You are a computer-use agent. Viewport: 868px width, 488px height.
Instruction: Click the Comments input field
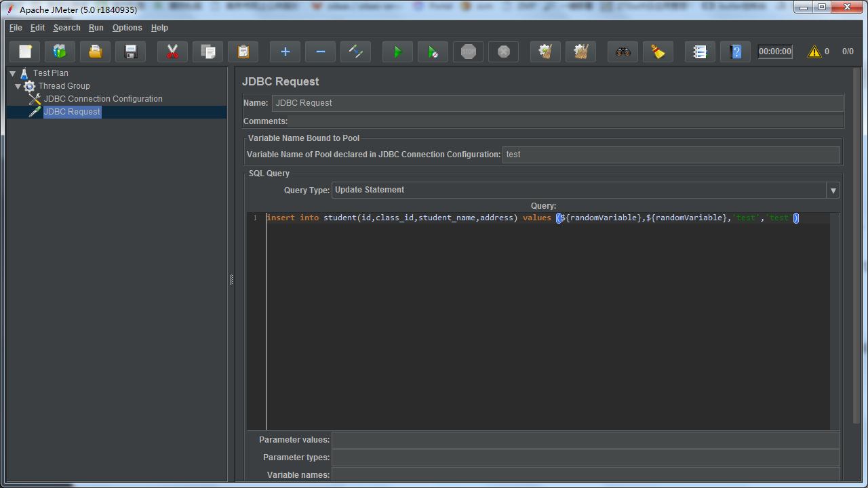pos(566,121)
